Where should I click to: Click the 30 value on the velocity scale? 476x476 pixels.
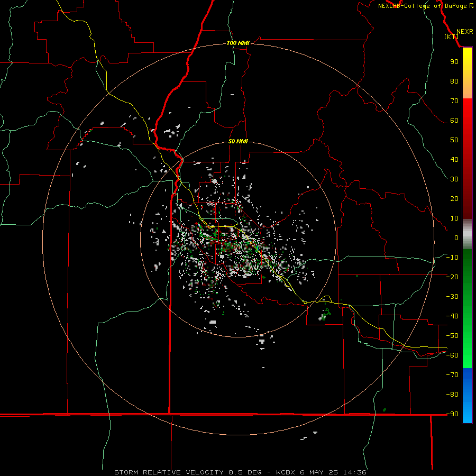pos(454,179)
